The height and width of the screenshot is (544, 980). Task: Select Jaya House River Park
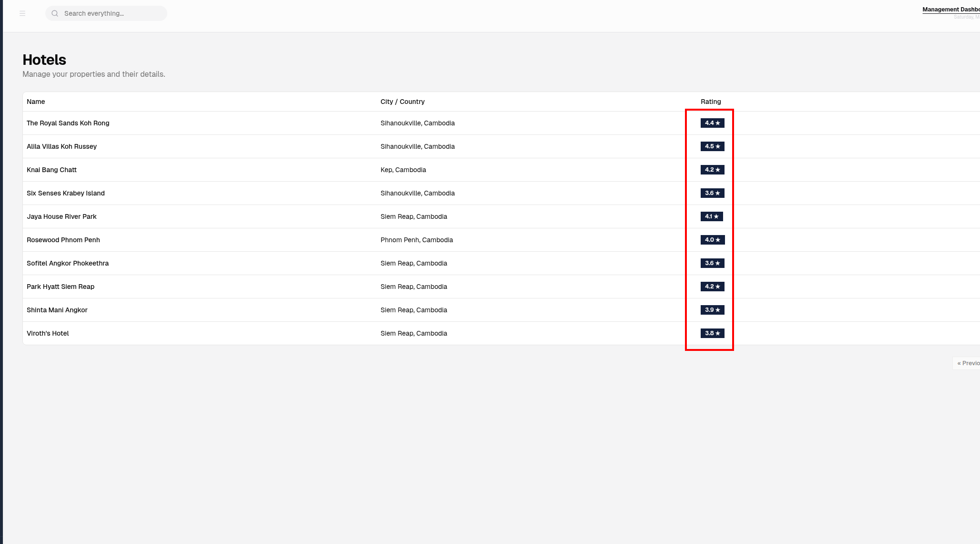[61, 216]
